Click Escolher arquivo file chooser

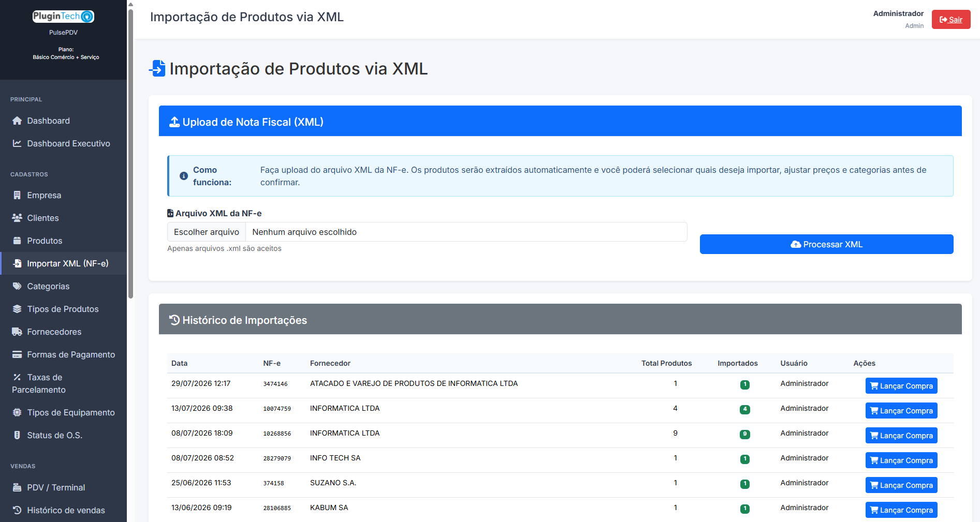click(207, 232)
